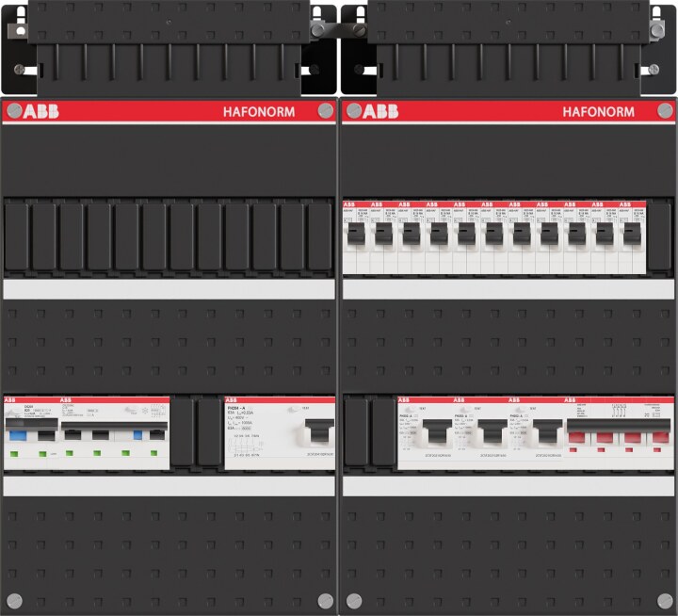678x616 pixels.
Task: Push the TEST button on the first lower-right RCD
Action: click(x=410, y=409)
